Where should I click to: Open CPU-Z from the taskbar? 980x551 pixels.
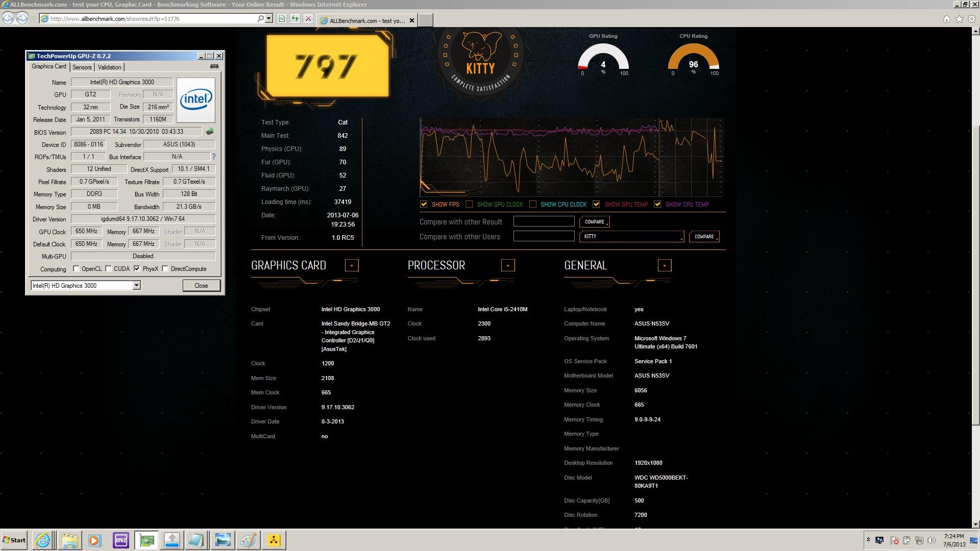(121, 540)
